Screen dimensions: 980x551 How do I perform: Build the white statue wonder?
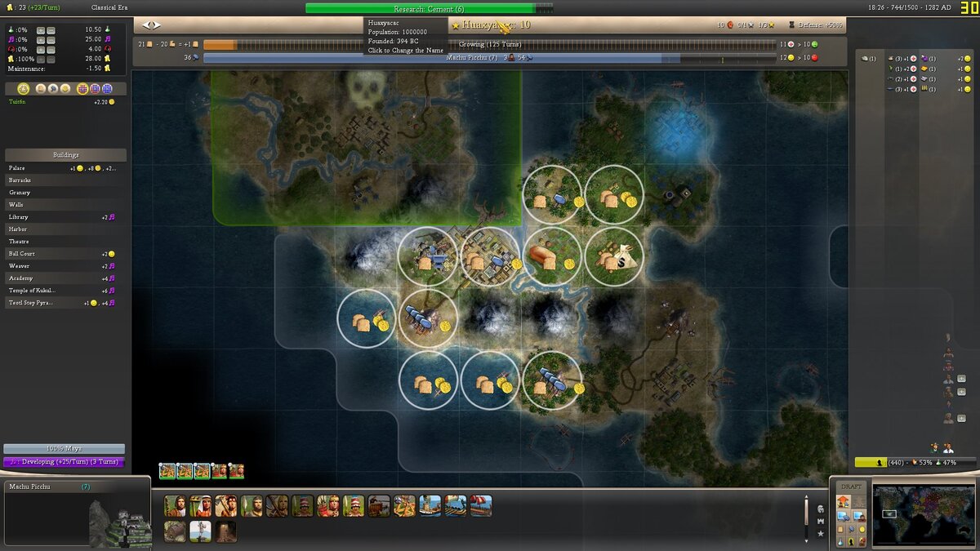(200, 531)
